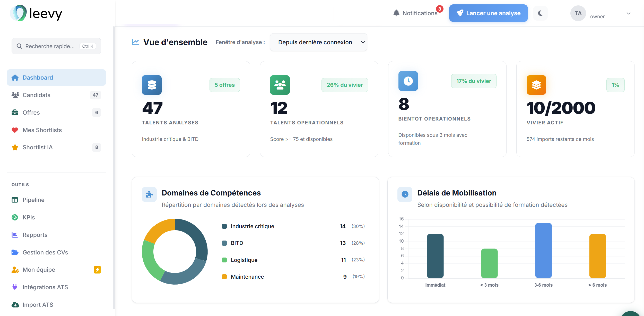Click the Recherche rapide search field
This screenshot has width=644, height=316.
(x=50, y=46)
